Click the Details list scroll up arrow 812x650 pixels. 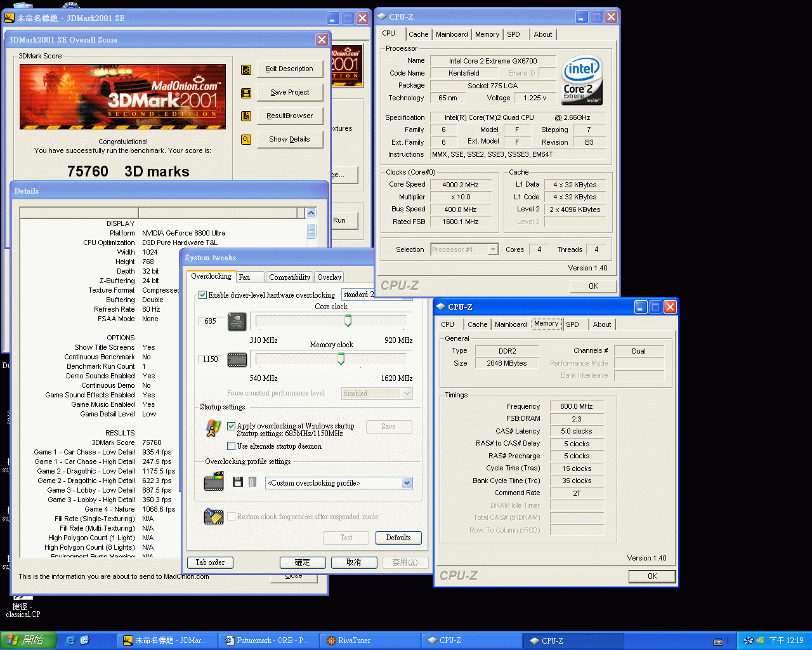point(311,213)
